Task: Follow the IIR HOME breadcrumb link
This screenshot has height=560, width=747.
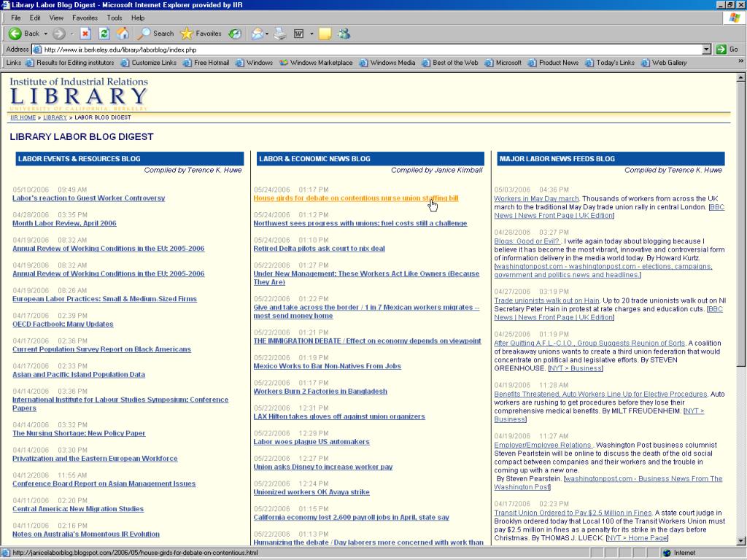Action: 23,117
